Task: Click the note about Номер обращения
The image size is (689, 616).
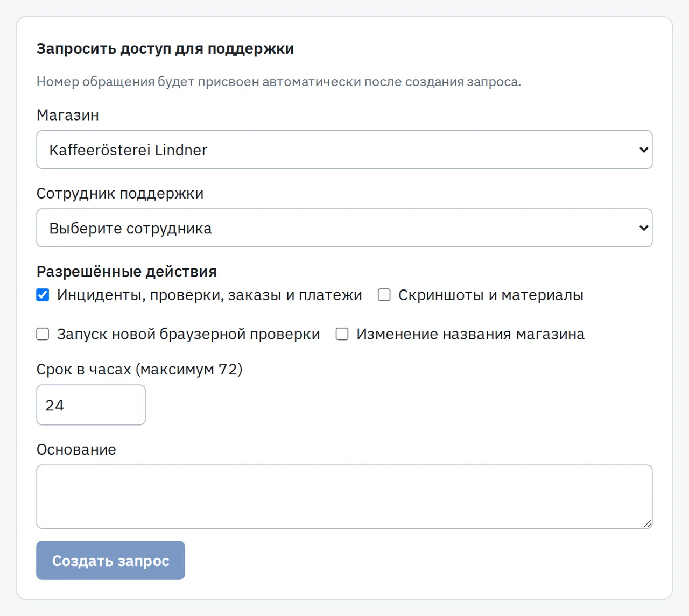Action: [279, 82]
